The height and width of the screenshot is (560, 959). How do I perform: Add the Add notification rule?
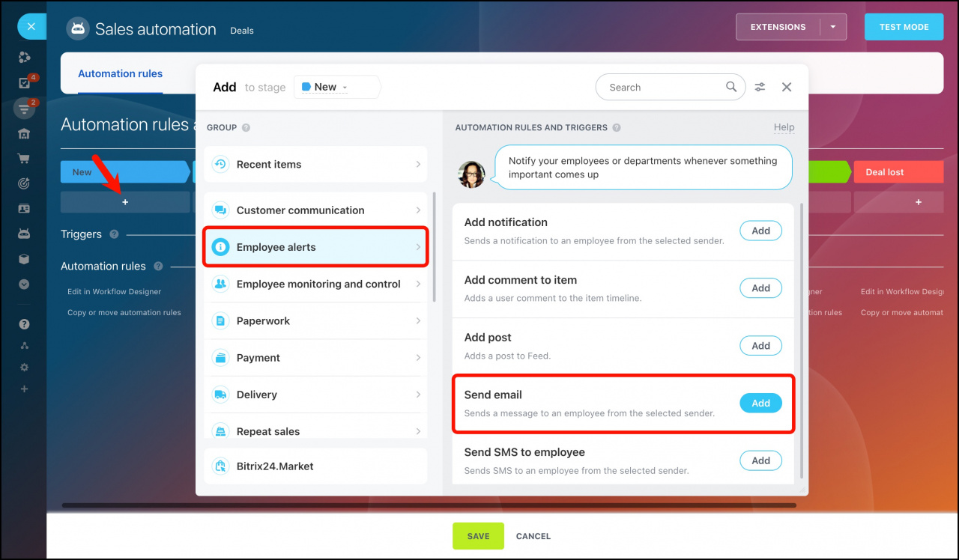pos(760,231)
